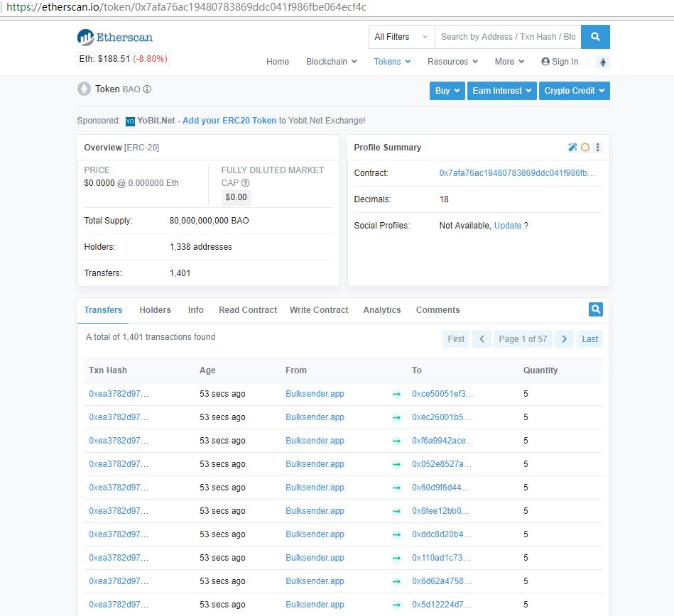Click Add your ERC20 Token sponsored link
This screenshot has height=616, width=674.
coord(229,121)
